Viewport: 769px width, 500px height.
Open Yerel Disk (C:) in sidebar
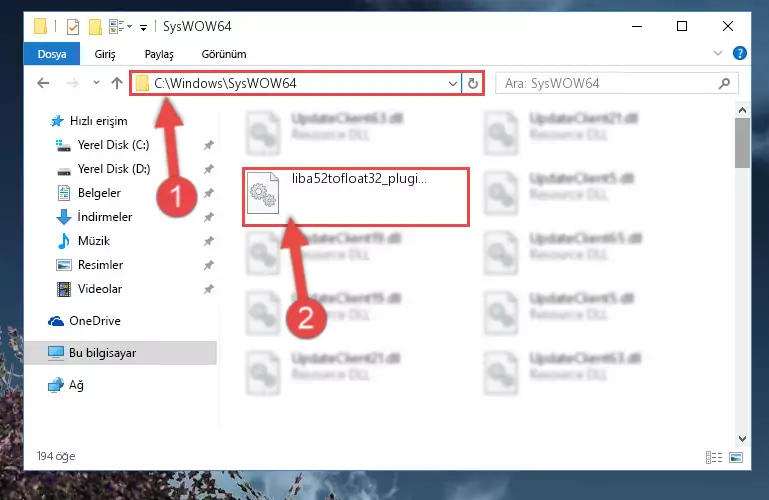point(113,145)
